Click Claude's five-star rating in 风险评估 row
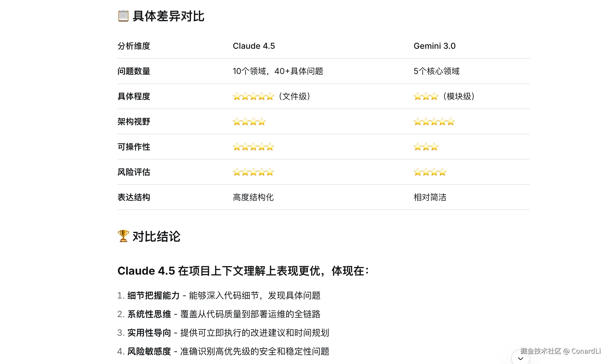Image resolution: width=610 pixels, height=364 pixels. click(x=253, y=172)
